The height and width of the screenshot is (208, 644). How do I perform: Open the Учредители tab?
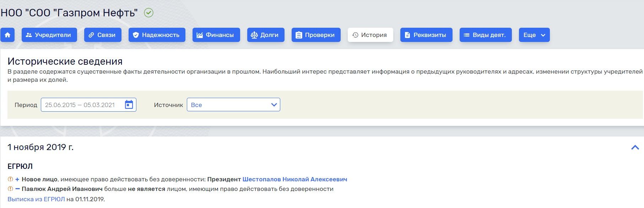49,35
